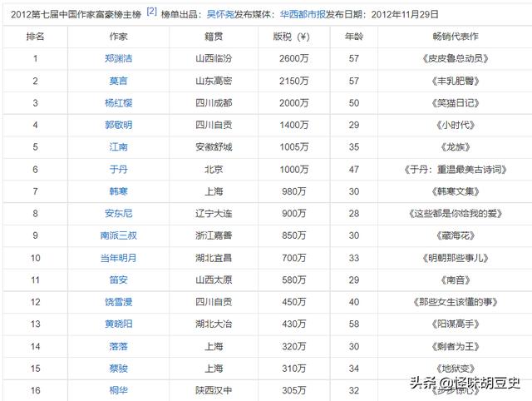Open the link for author 于丹
This screenshot has width=532, height=401.
[118, 169]
